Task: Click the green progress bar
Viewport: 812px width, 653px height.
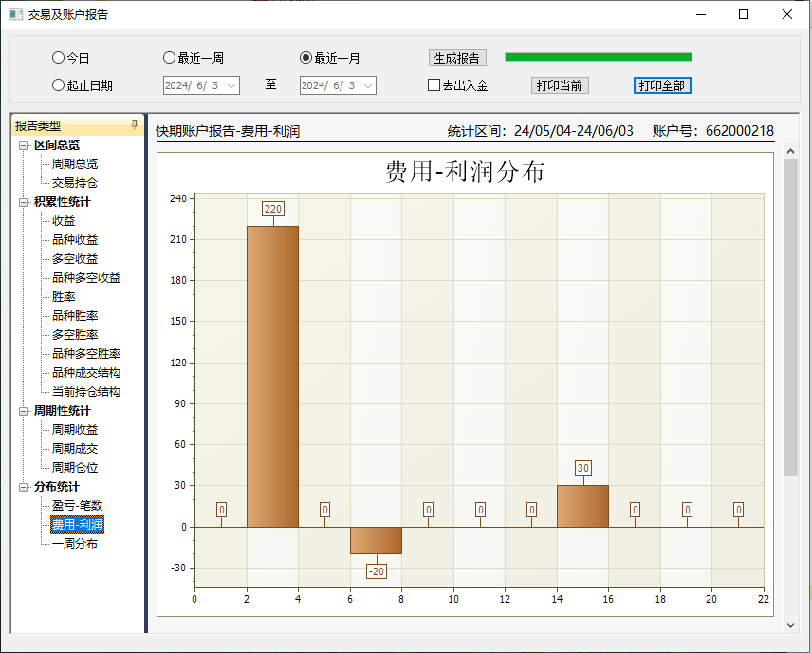Action: pos(598,57)
